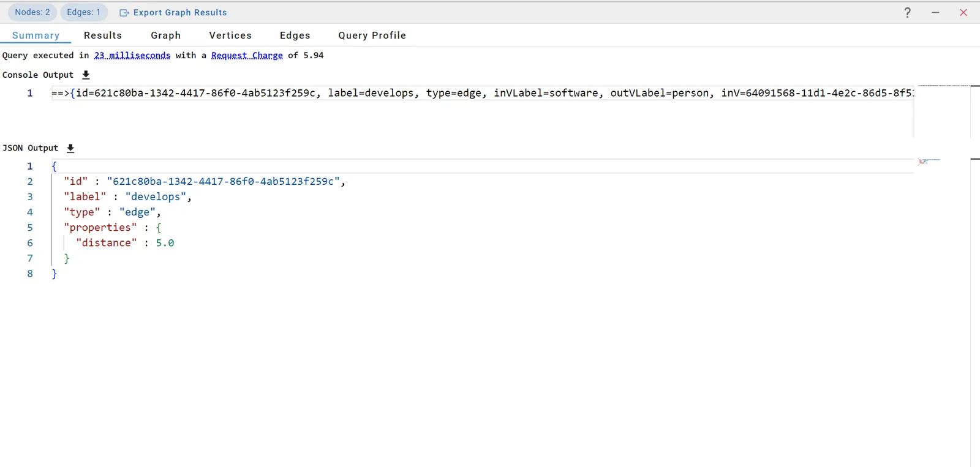Click the Export Graph Results icon
This screenshot has height=467, width=980.
click(124, 13)
